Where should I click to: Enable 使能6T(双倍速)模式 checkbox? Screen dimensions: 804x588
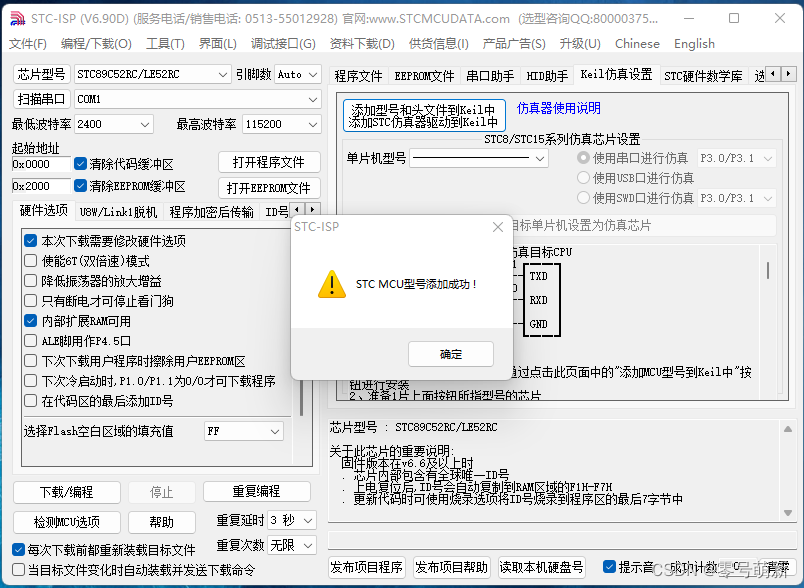pos(31,260)
